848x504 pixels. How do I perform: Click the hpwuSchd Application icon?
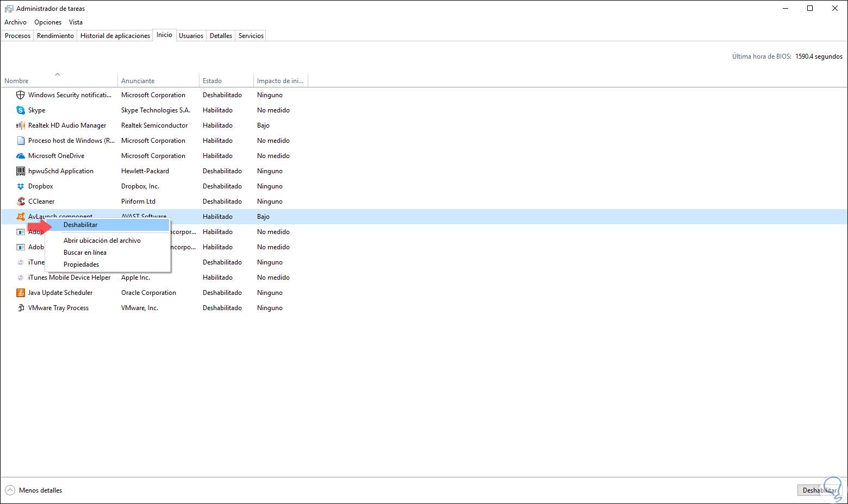pos(21,171)
